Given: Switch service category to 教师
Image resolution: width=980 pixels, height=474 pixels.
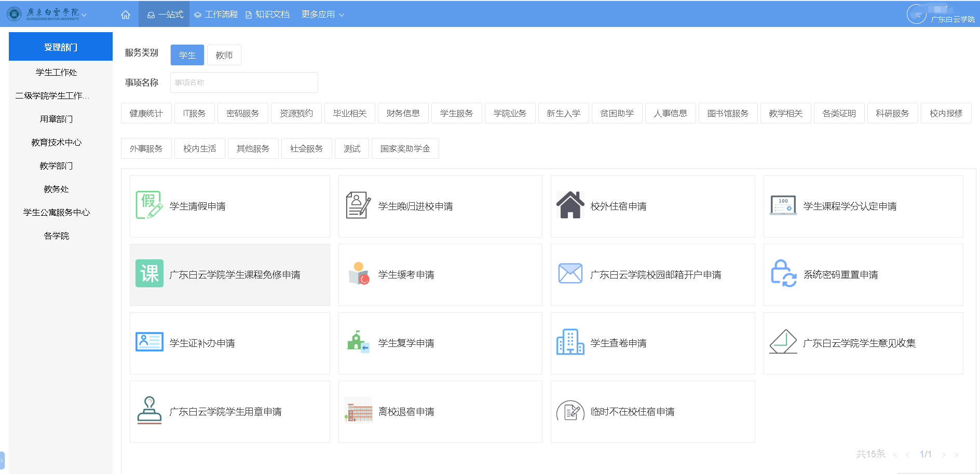Looking at the screenshot, I should point(224,55).
